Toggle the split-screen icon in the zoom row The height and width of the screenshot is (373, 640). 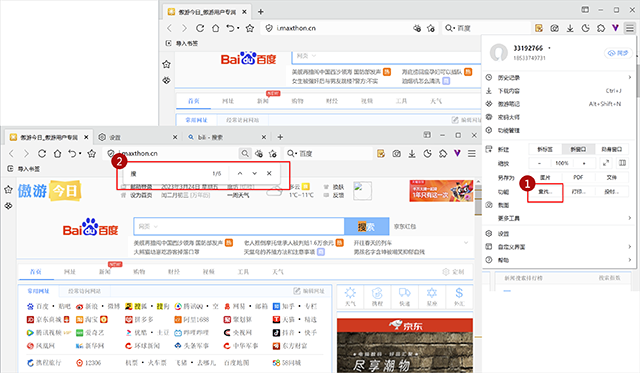pos(622,163)
